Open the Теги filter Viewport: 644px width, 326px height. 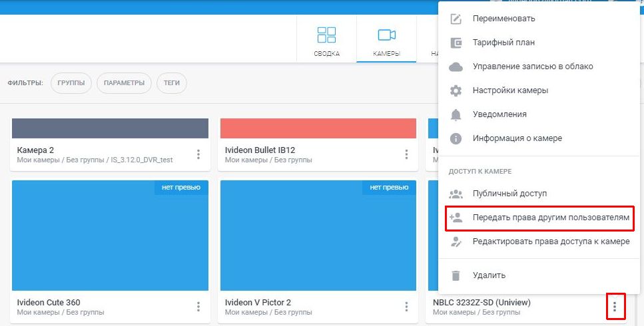click(x=172, y=83)
